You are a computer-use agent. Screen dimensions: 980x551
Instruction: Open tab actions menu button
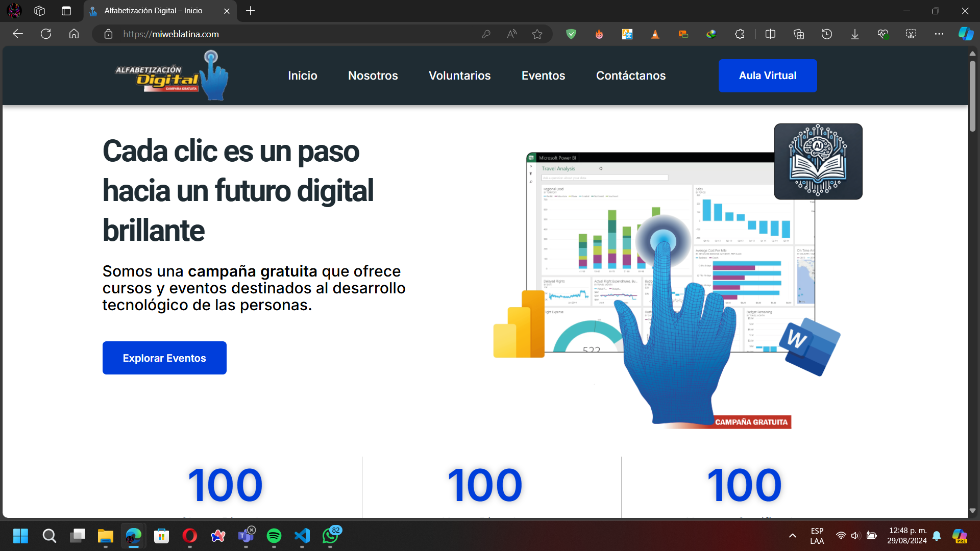click(66, 11)
